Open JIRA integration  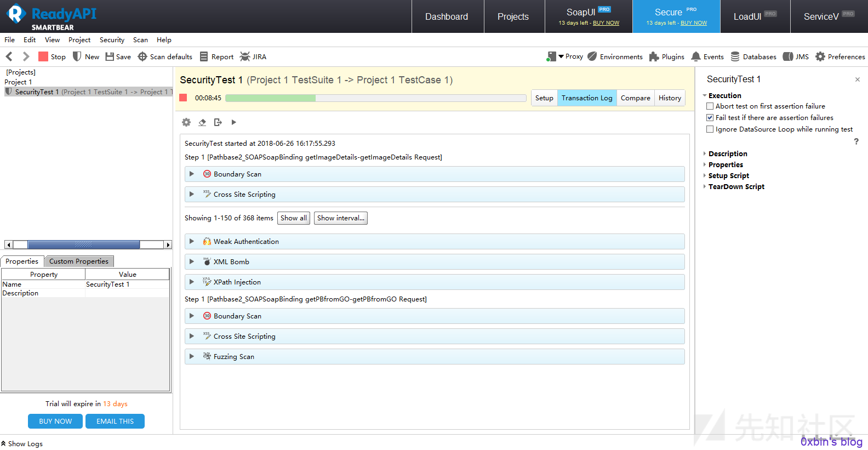click(x=253, y=56)
